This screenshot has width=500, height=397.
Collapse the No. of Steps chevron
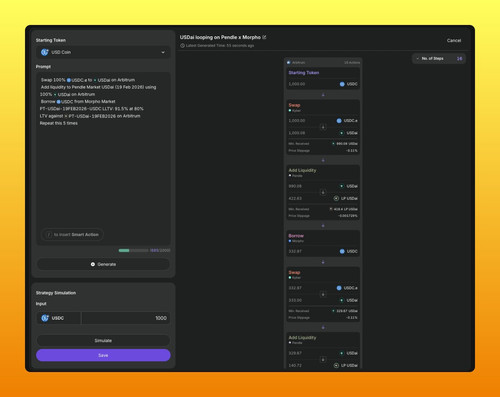(418, 59)
